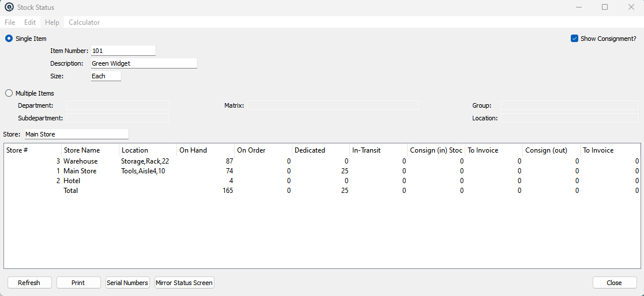
Task: Click into the Item Number field
Action: 123,51
